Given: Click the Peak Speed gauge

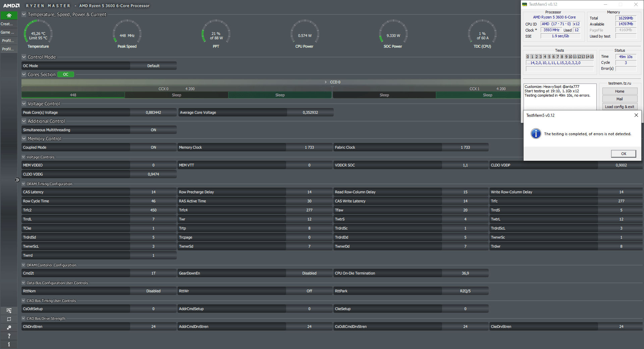Looking at the screenshot, I should 127,34.
